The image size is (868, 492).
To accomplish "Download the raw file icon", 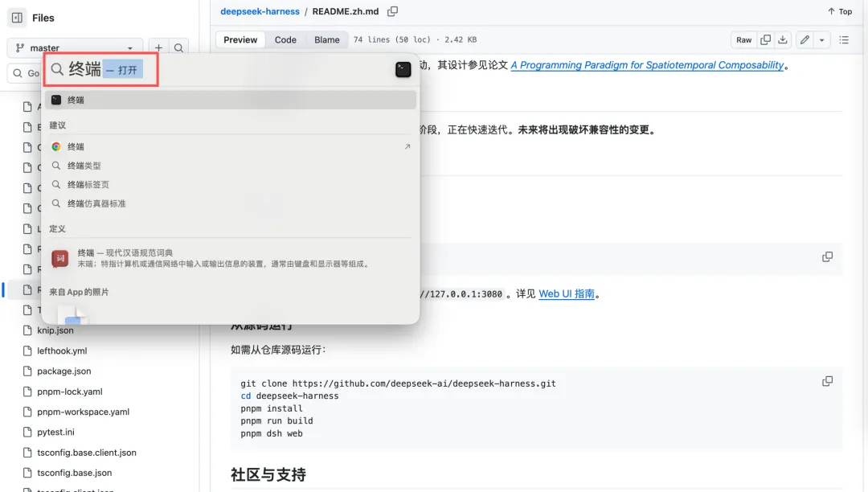I will point(782,40).
